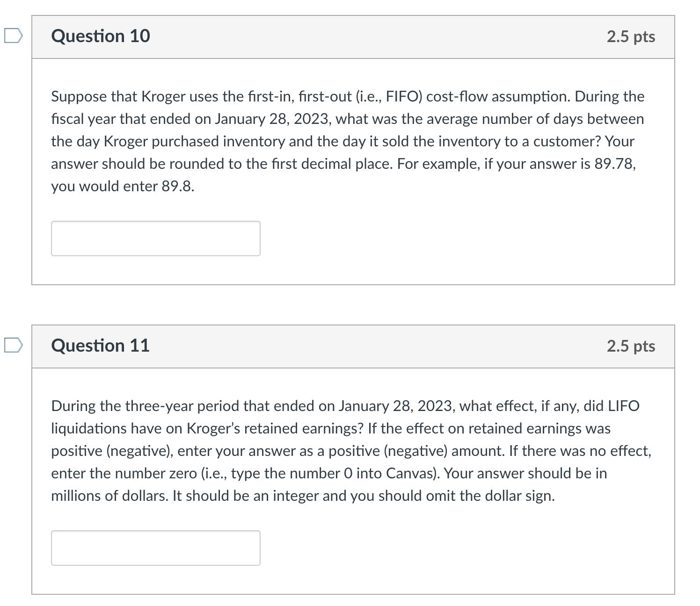Click the 2.5 pts label on Question 10

click(631, 37)
